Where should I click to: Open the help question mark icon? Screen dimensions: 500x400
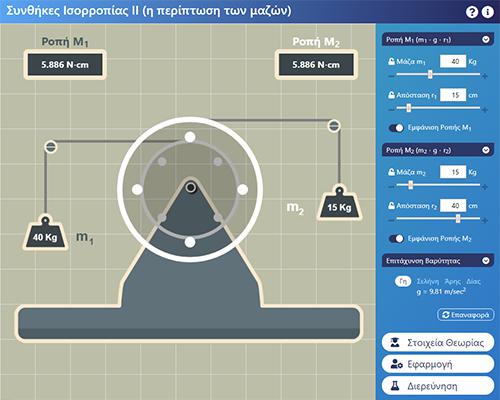coord(472,12)
